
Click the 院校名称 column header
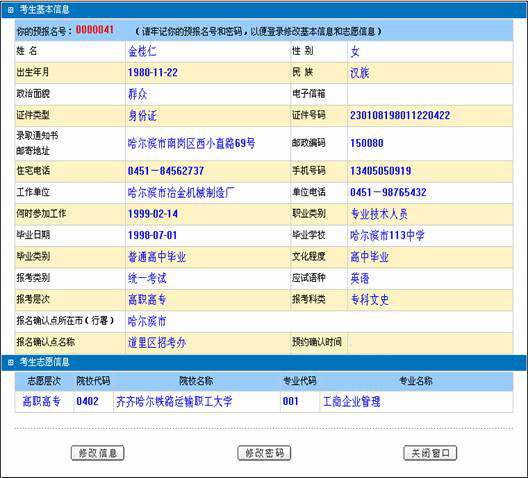coord(196,381)
